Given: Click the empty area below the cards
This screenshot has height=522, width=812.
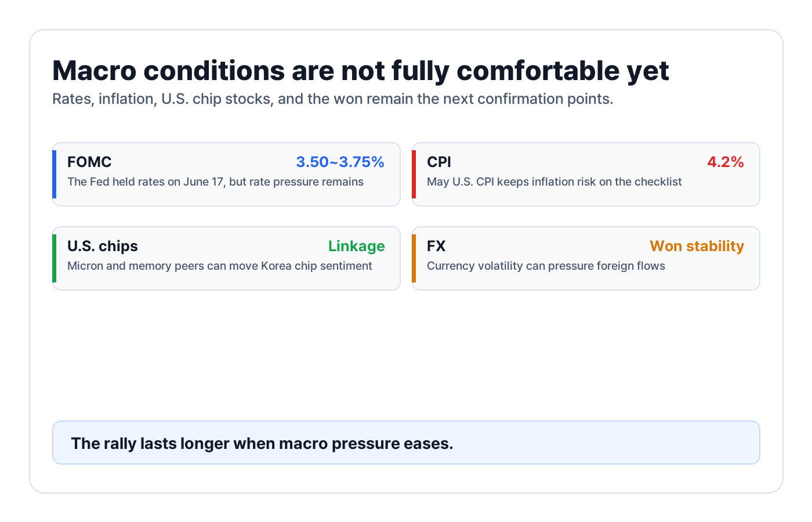Looking at the screenshot, I should click(x=406, y=355).
